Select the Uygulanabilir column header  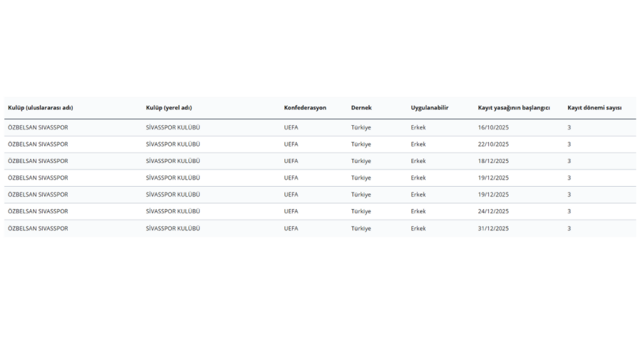[x=430, y=107]
